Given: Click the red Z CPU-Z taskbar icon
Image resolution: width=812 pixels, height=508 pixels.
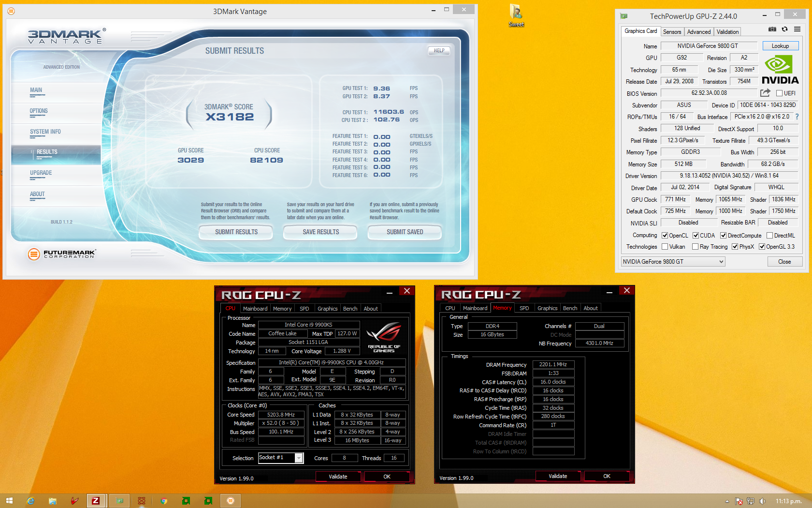Looking at the screenshot, I should [96, 501].
